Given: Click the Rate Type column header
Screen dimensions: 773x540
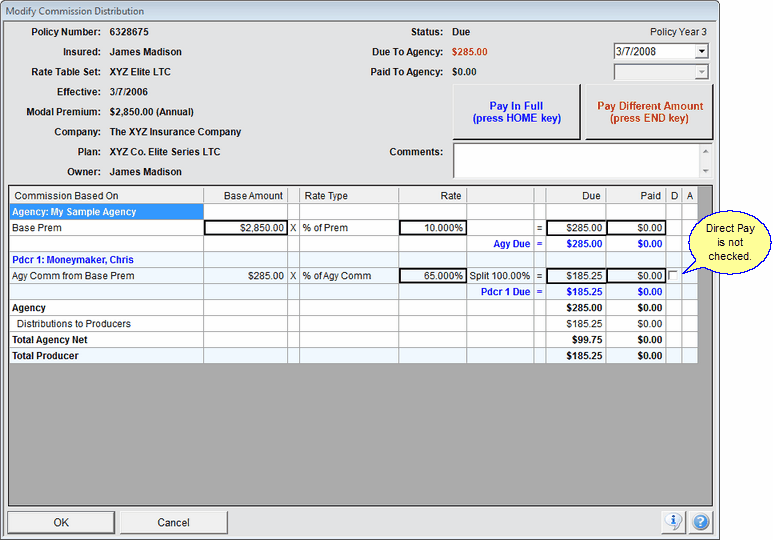Looking at the screenshot, I should point(349,195).
